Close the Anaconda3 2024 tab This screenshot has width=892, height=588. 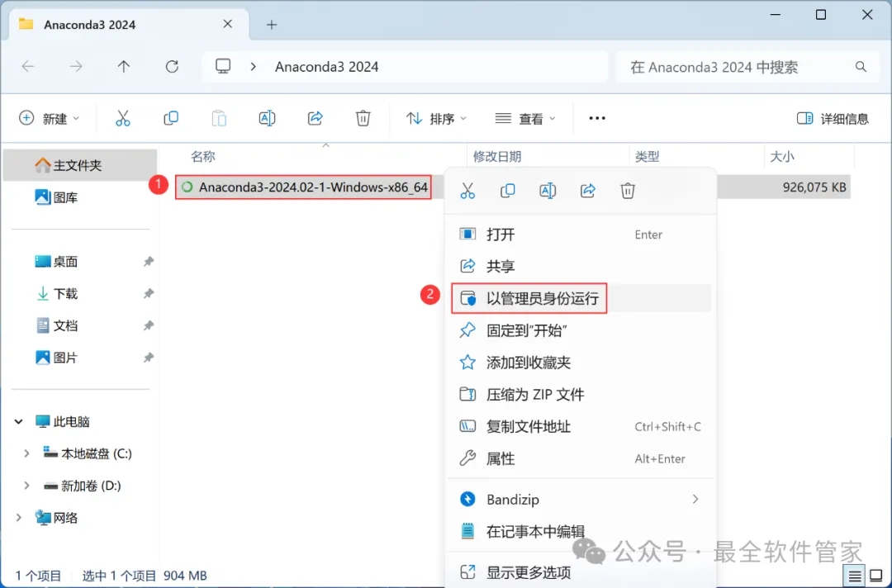coord(228,24)
